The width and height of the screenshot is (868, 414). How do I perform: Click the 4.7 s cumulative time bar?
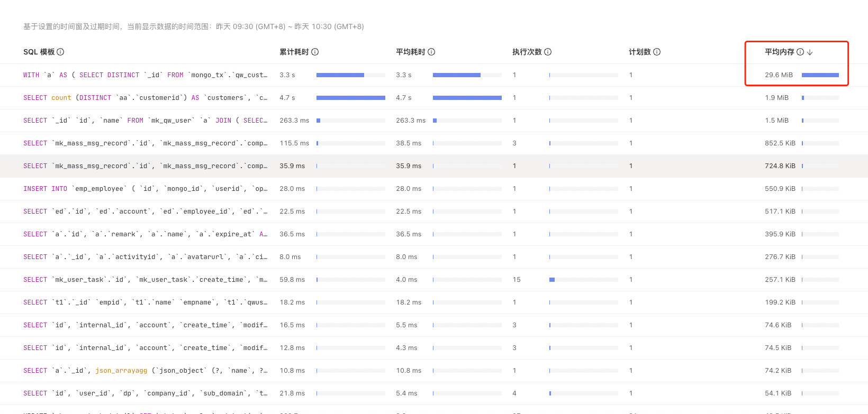point(350,98)
